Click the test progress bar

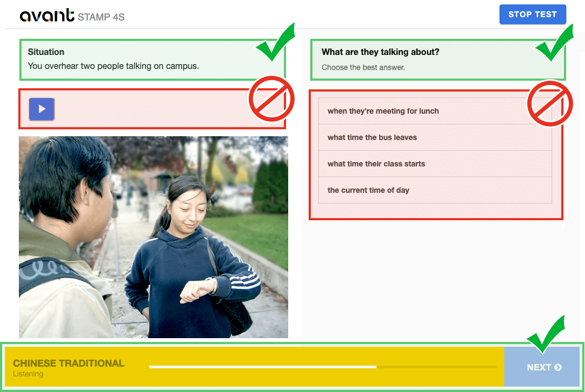(323, 367)
